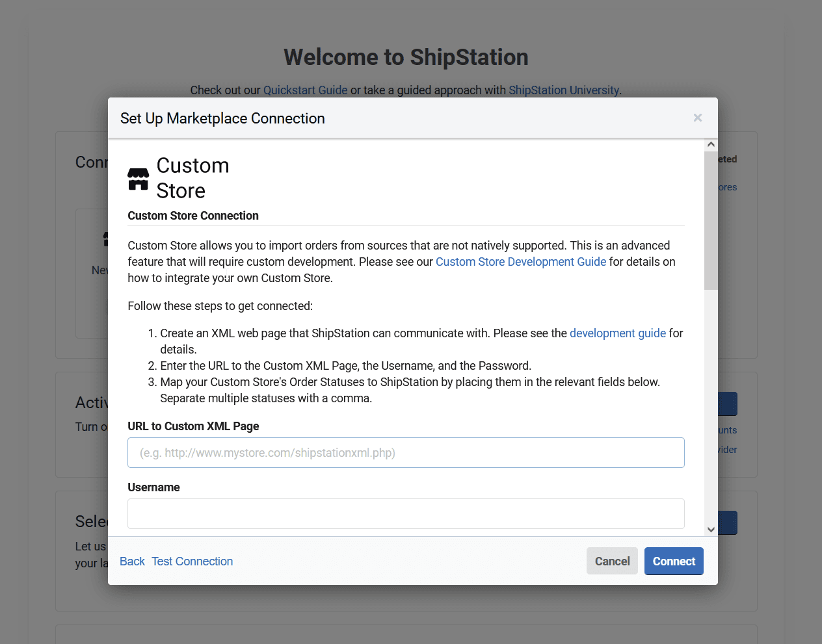Screen dimensions: 822x644
Task: Run Test Connection for the custom store
Action: point(192,561)
